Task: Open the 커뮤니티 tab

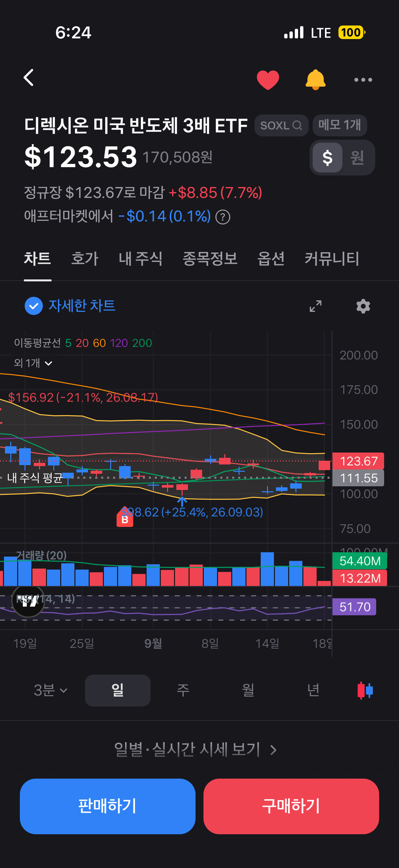Action: coord(332,259)
